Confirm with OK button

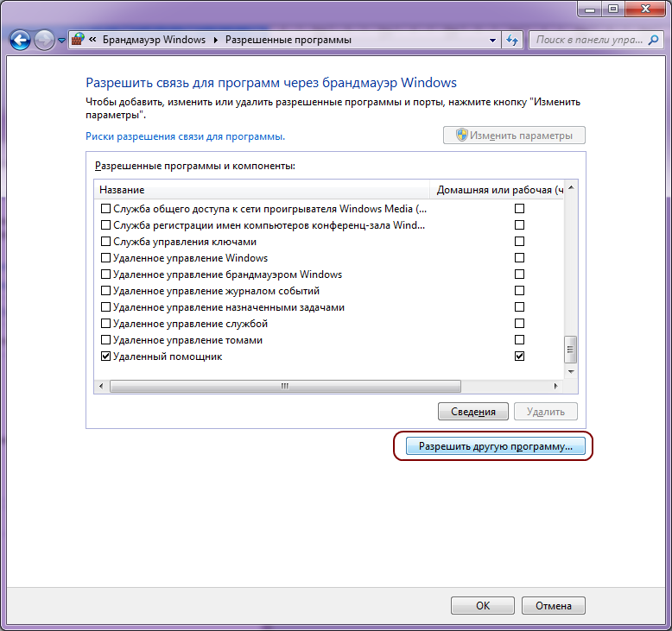[x=483, y=605]
